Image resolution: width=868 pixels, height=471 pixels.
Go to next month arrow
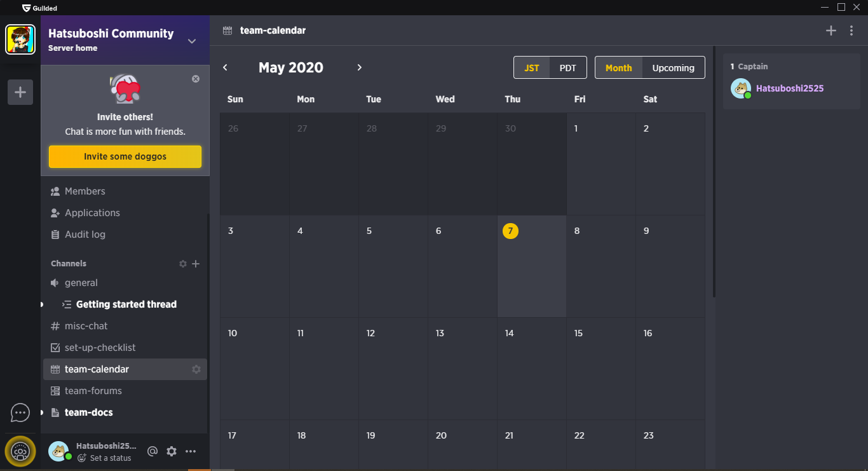(359, 67)
